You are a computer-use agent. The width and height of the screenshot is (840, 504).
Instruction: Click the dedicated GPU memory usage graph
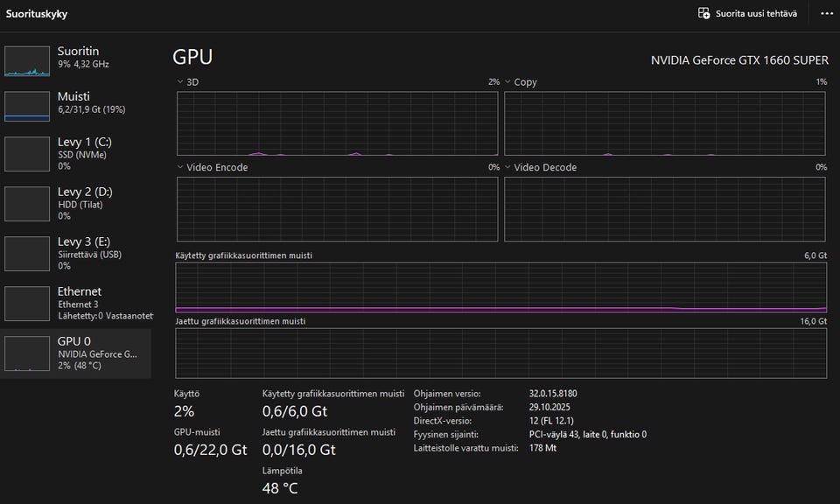500,287
